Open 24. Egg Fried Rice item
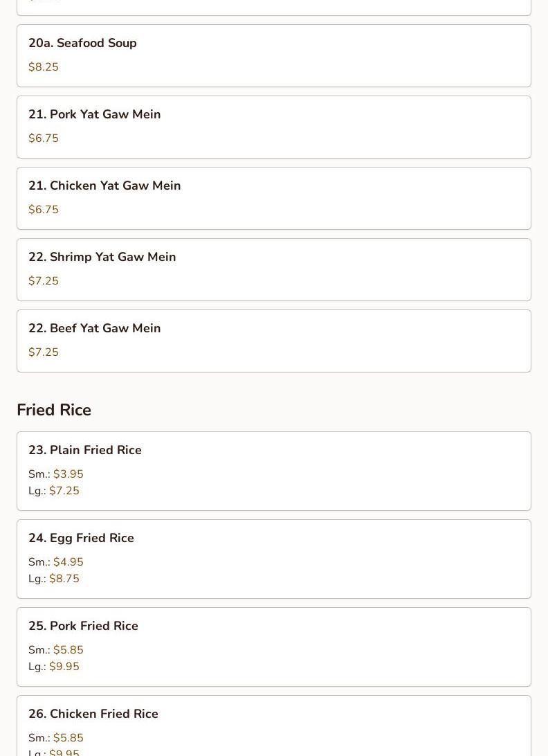Viewport: 548px width, 756px height. pyautogui.click(x=274, y=559)
